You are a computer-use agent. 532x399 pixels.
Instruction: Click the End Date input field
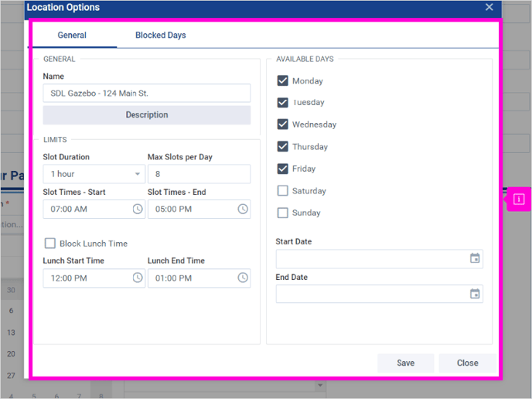click(380, 294)
